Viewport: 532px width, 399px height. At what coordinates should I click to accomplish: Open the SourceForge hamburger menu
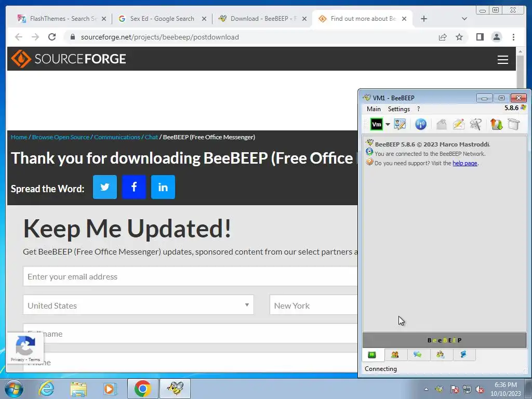point(502,59)
